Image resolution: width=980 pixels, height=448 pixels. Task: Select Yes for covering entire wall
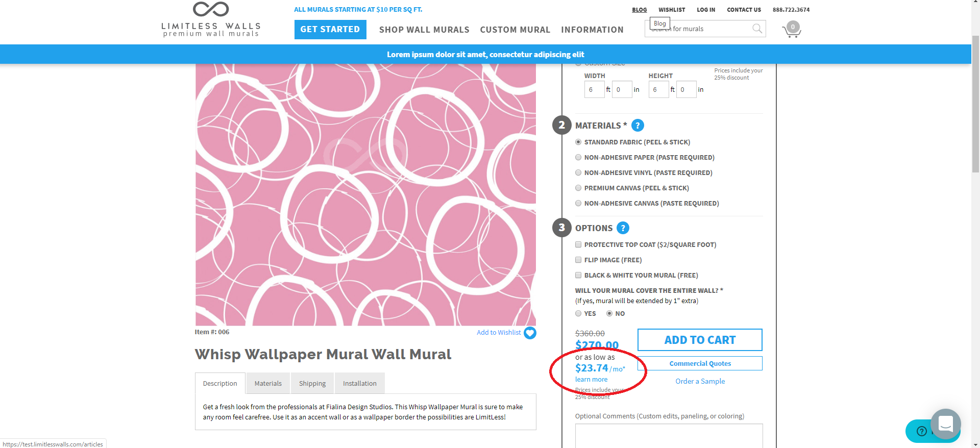click(578, 314)
